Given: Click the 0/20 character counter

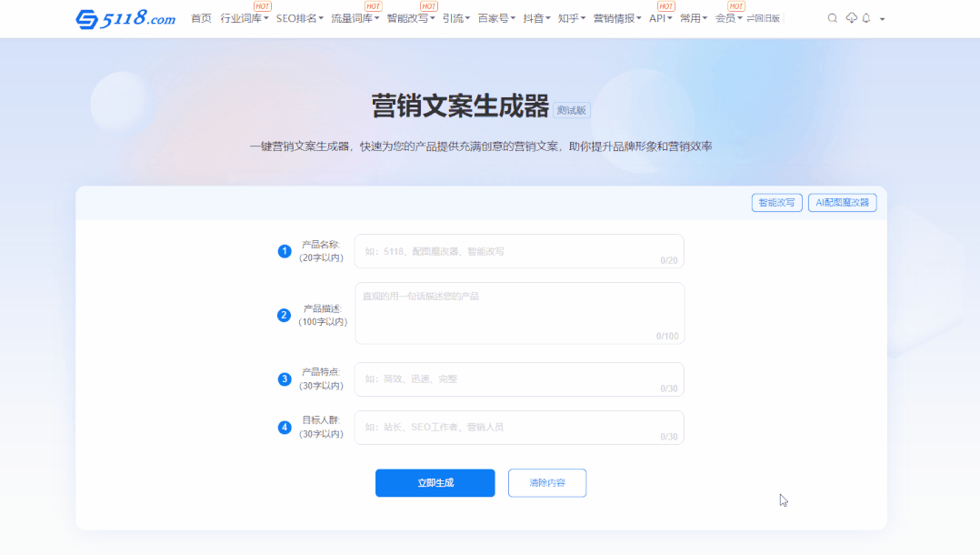Looking at the screenshot, I should tap(669, 260).
